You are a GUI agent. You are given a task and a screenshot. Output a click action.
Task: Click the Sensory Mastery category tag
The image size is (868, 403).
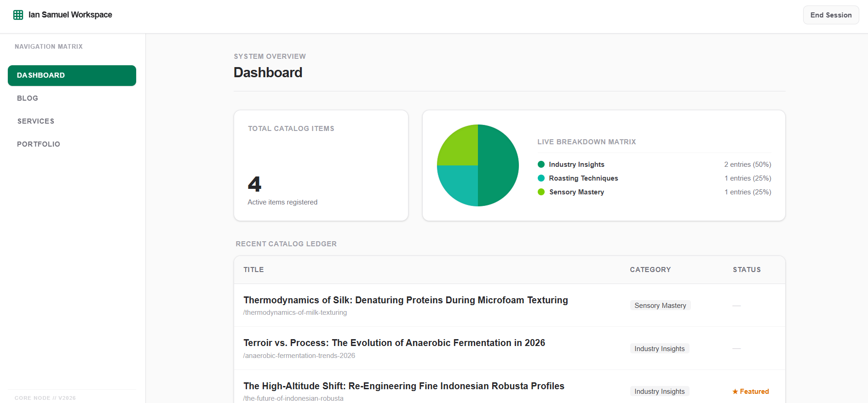click(x=660, y=306)
